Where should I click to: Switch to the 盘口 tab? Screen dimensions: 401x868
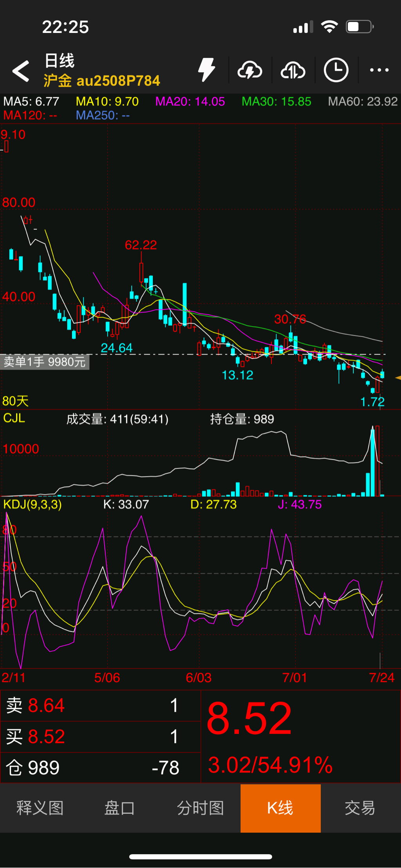120,808
